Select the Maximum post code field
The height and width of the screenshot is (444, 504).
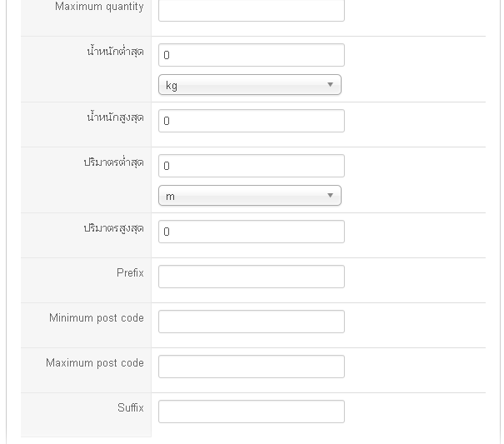point(251,367)
